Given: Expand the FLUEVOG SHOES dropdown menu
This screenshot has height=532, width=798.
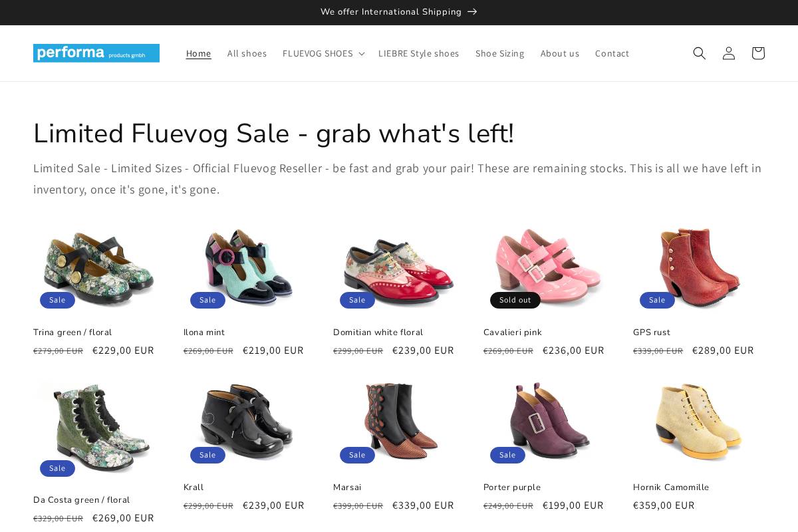Looking at the screenshot, I should pyautogui.click(x=323, y=53).
